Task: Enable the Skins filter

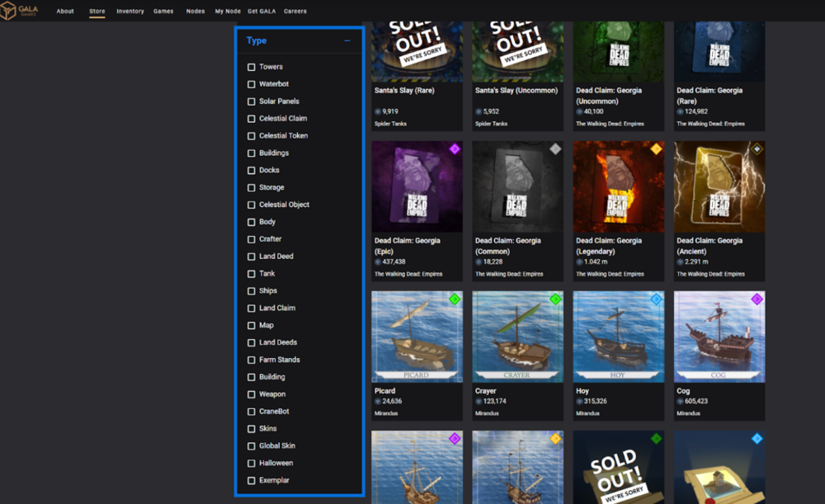Action: coord(252,429)
